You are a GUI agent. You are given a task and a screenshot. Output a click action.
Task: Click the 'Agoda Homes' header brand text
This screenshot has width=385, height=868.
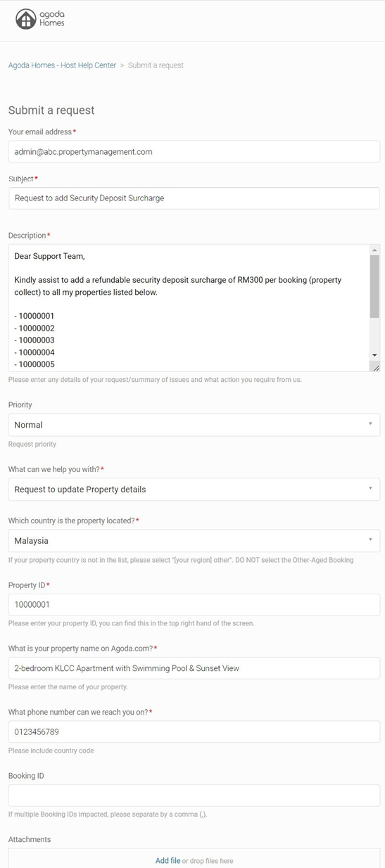tap(52, 19)
